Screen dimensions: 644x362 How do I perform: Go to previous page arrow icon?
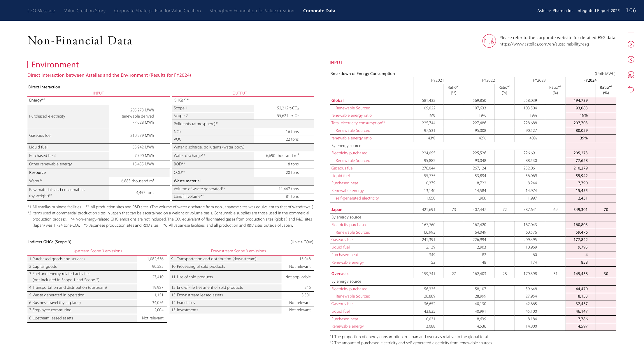coord(631,59)
